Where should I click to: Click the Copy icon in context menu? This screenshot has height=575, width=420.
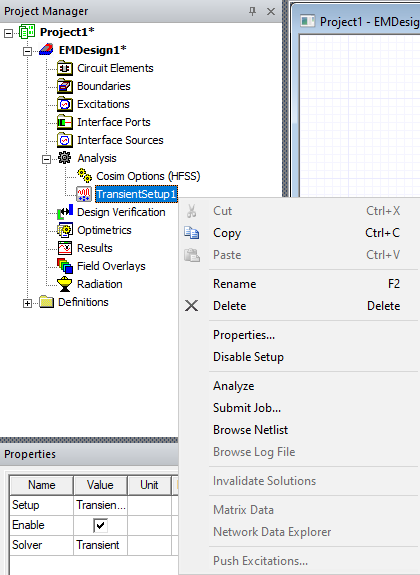(192, 233)
